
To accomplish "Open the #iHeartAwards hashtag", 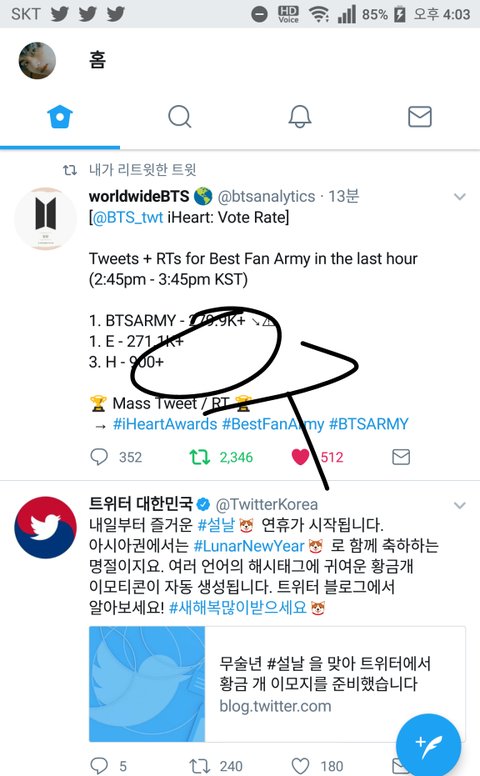I will pyautogui.click(x=165, y=424).
